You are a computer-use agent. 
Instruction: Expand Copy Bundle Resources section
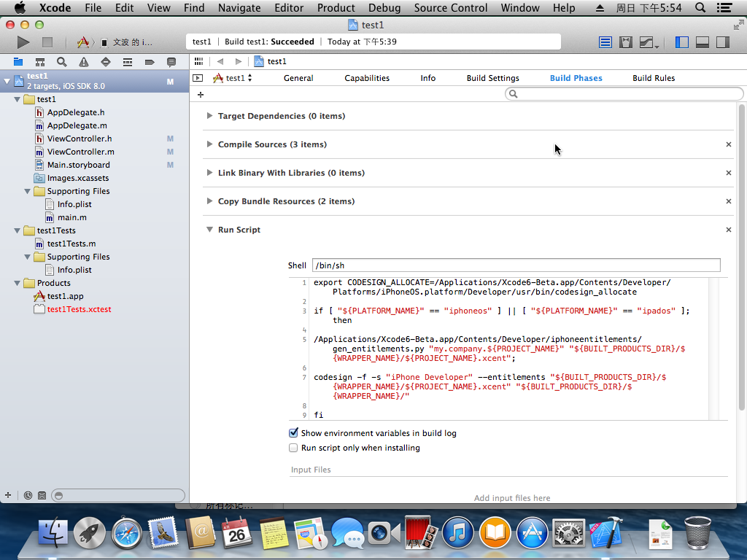pos(209,201)
